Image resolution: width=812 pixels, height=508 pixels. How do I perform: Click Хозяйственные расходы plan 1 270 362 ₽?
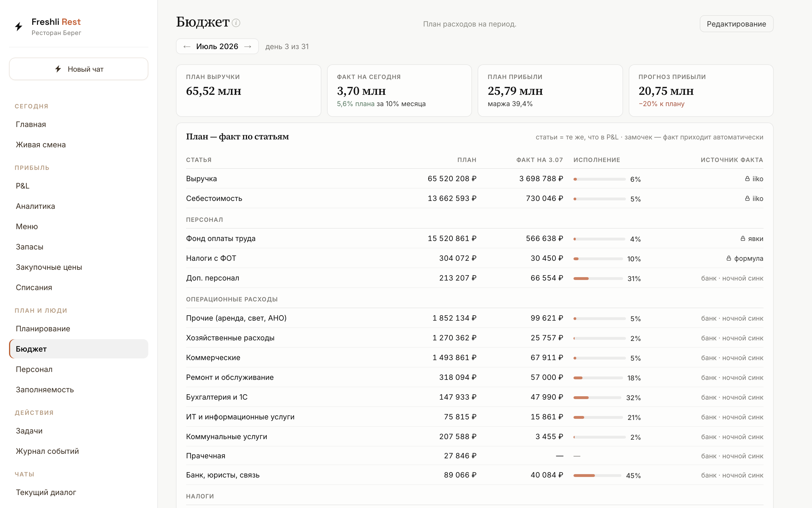(454, 338)
